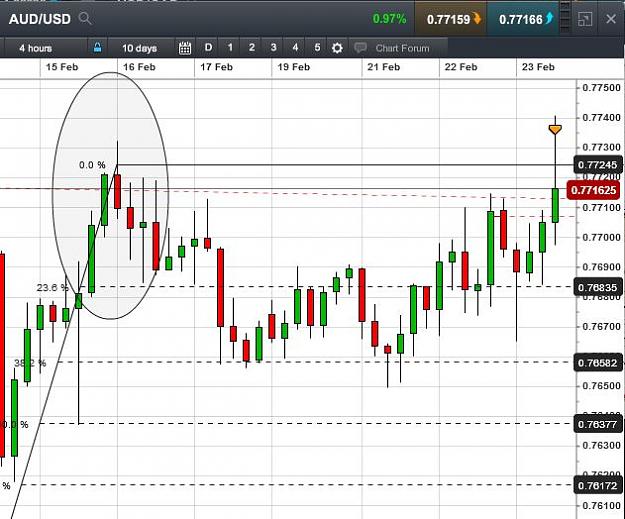
Task: Click the orange order marker on the chart
Action: coord(555,130)
